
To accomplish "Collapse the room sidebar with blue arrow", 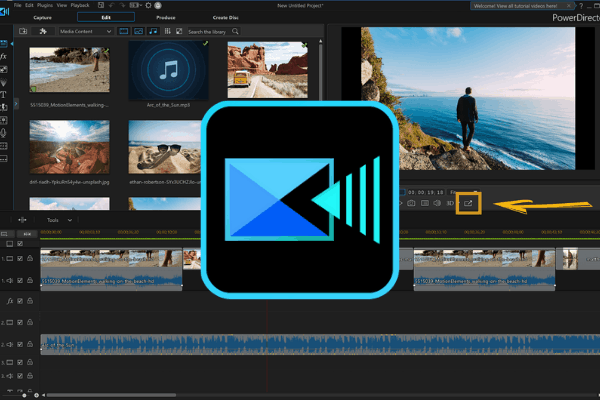I will pyautogui.click(x=12, y=44).
